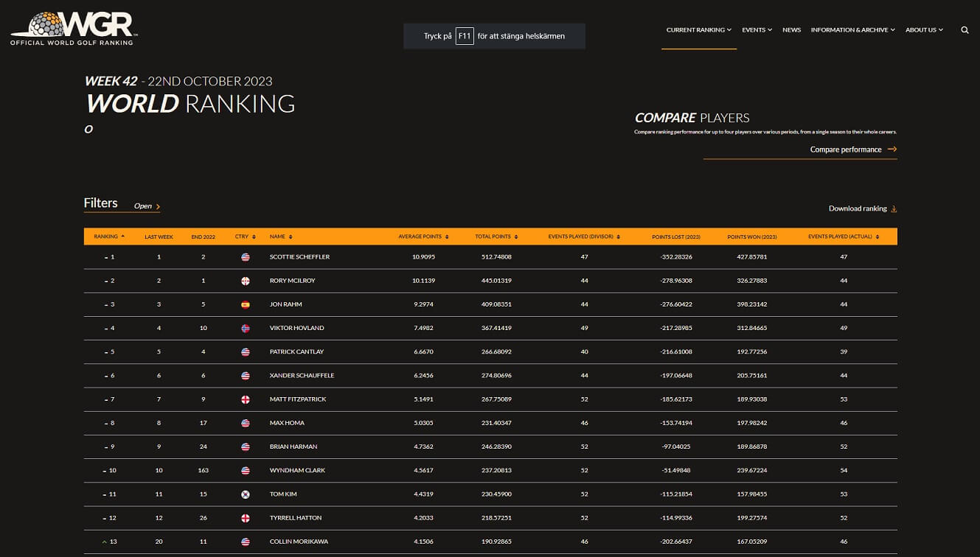
Task: Click Max Homa's flag icon
Action: point(246,423)
